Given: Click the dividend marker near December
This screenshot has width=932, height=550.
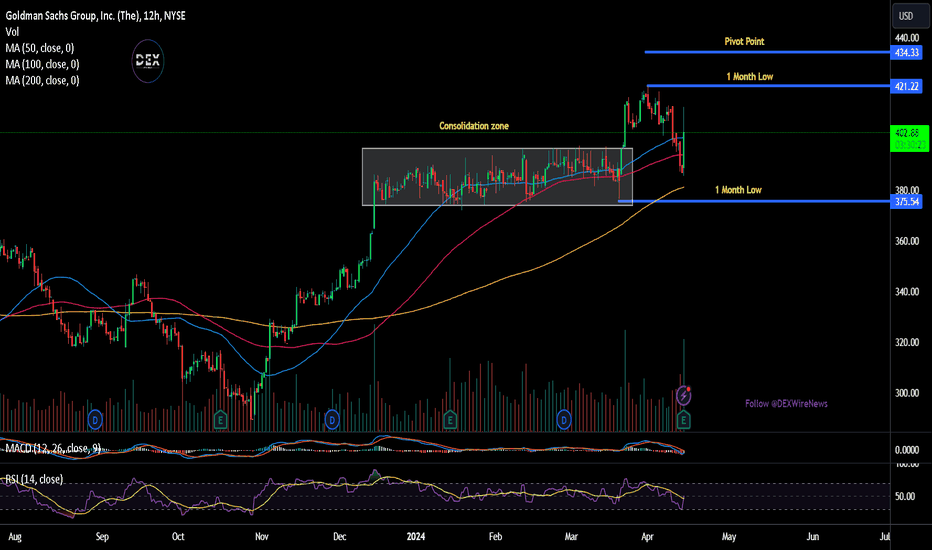Looking at the screenshot, I should coord(332,420).
